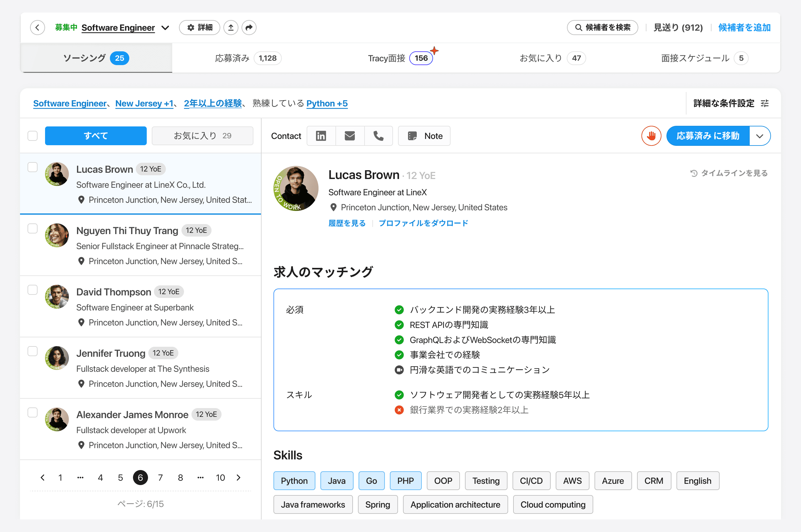Expand the Software Engineer job title dropdown
The width and height of the screenshot is (801, 532).
[x=165, y=28]
